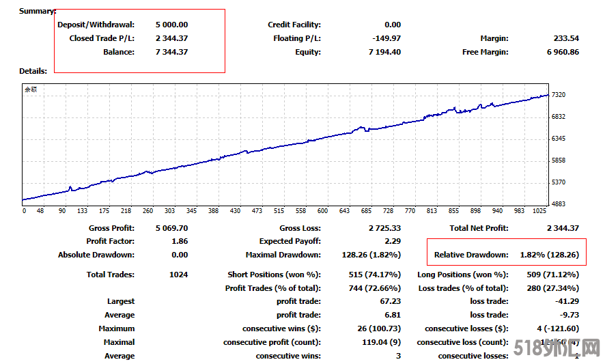Click the "Equity:" label
This screenshot has height=364, width=605.
(x=308, y=52)
